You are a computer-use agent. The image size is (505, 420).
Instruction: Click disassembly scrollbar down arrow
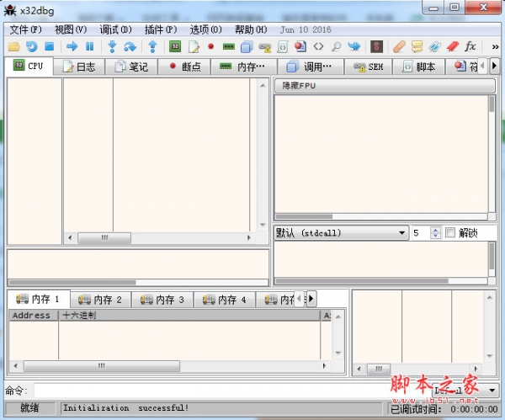point(263,225)
